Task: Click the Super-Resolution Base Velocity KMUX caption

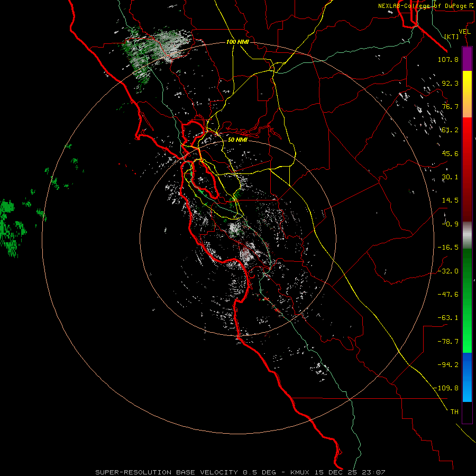Action: [240, 472]
